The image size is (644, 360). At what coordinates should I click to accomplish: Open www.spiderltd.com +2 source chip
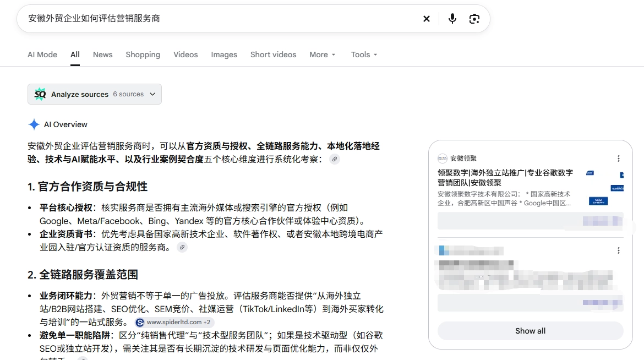coord(174,322)
